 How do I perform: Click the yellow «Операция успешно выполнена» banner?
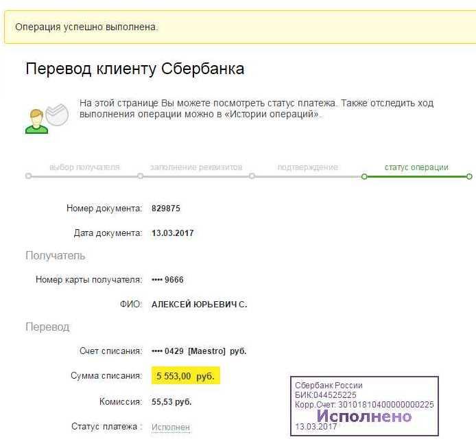pos(240,27)
